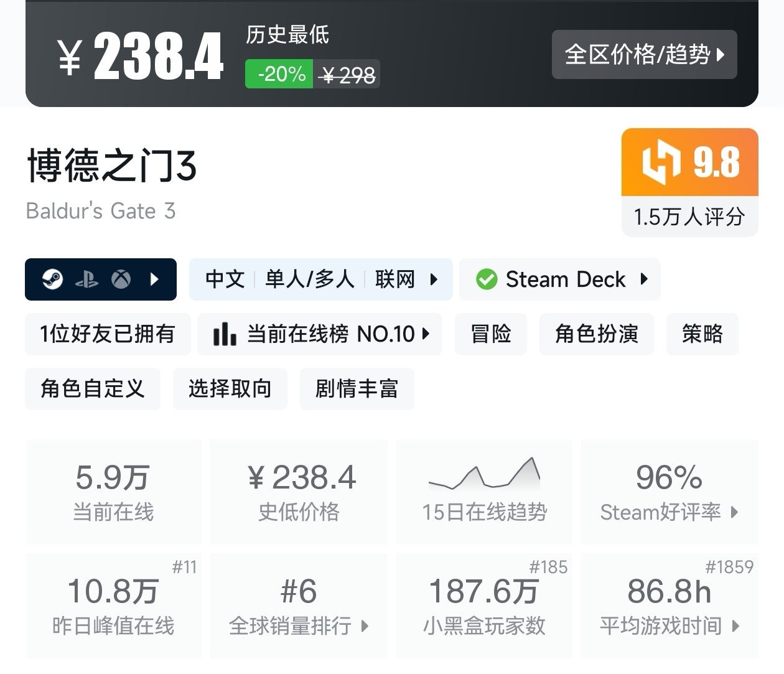Open the 96% Steam好评率 details
The image size is (784, 674).
point(670,492)
